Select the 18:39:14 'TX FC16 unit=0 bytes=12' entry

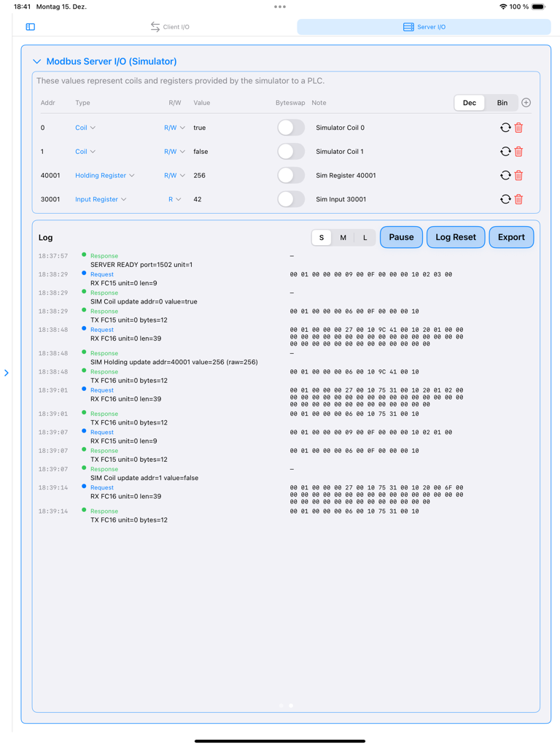pos(129,520)
